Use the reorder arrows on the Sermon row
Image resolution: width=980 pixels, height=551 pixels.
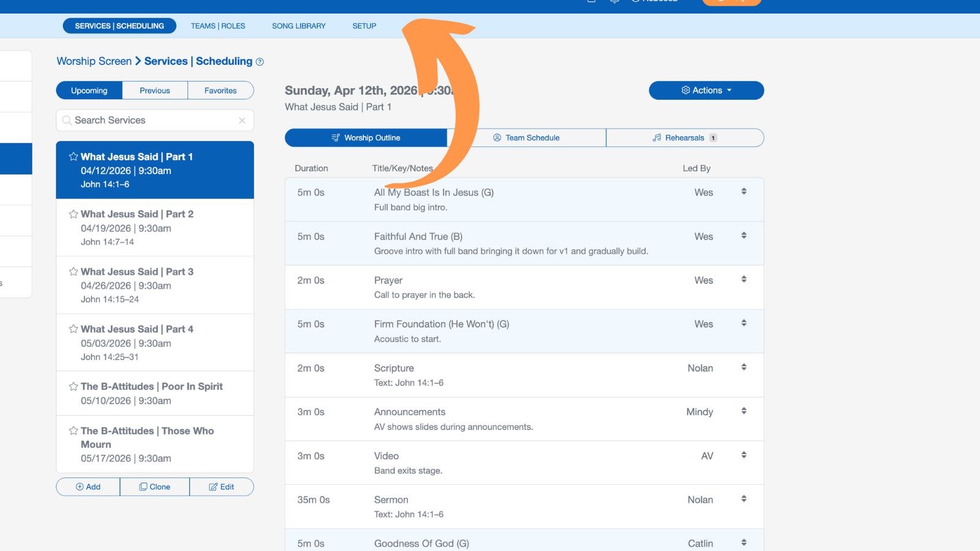point(744,498)
